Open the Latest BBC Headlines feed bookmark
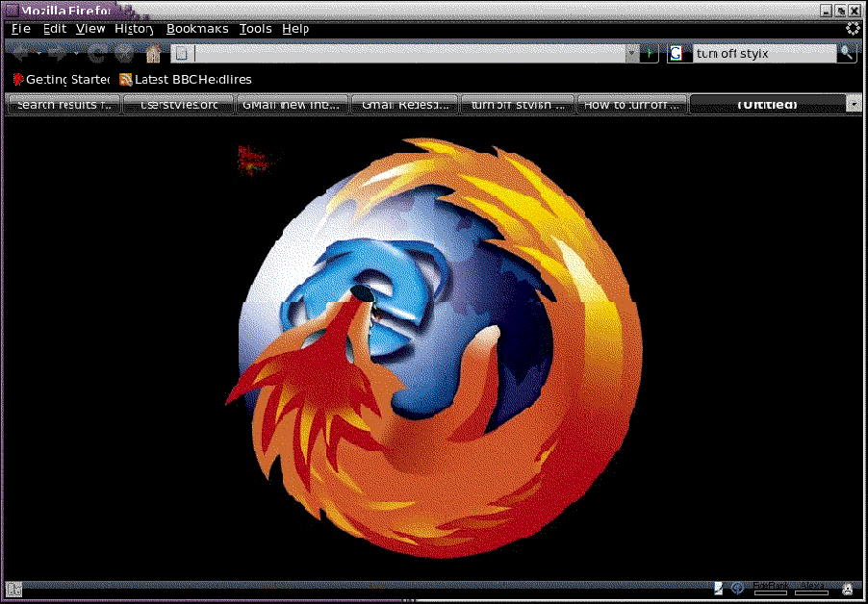Screen dimensions: 868x604 [x=186, y=80]
